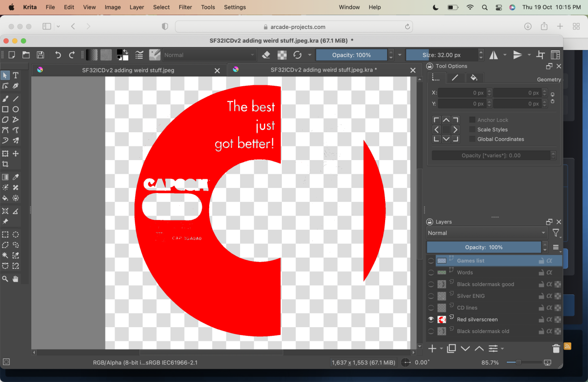Viewport: 588px width, 382px height.
Task: Open the Layer menu
Action: [137, 7]
